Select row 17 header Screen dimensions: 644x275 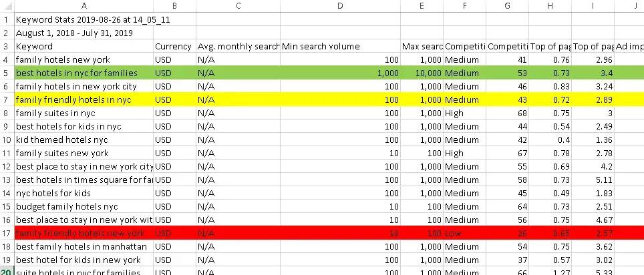[x=7, y=233]
